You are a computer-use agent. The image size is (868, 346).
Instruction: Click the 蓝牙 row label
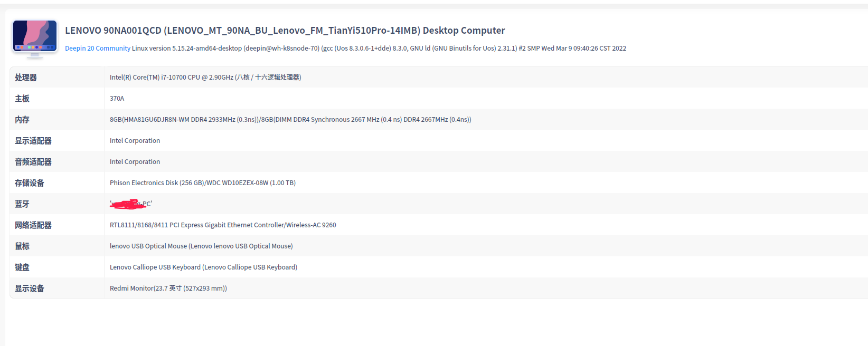tap(22, 204)
